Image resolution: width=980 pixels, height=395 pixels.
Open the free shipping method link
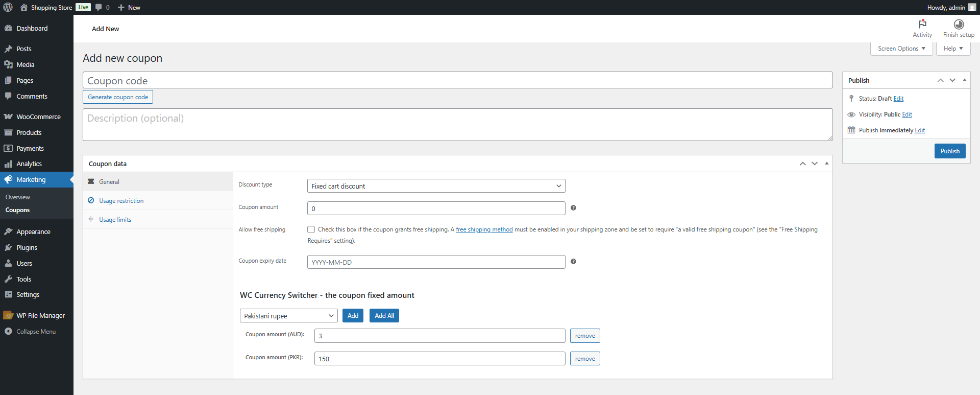tap(484, 229)
